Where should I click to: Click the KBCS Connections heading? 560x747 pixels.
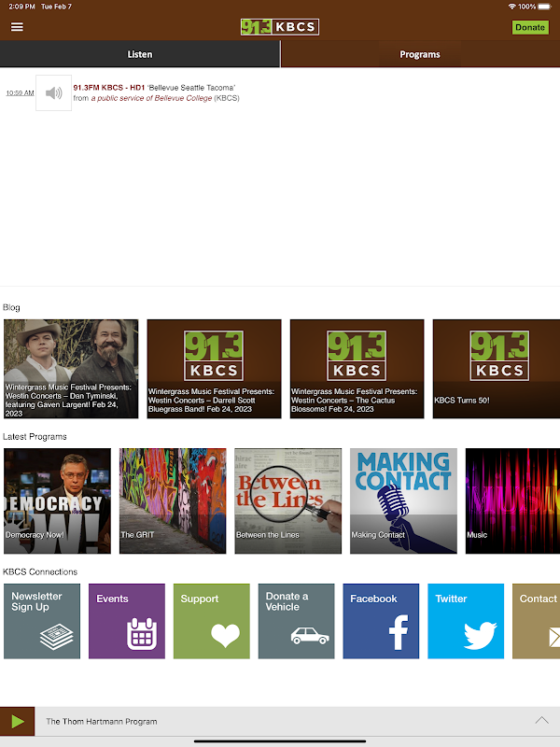[40, 571]
